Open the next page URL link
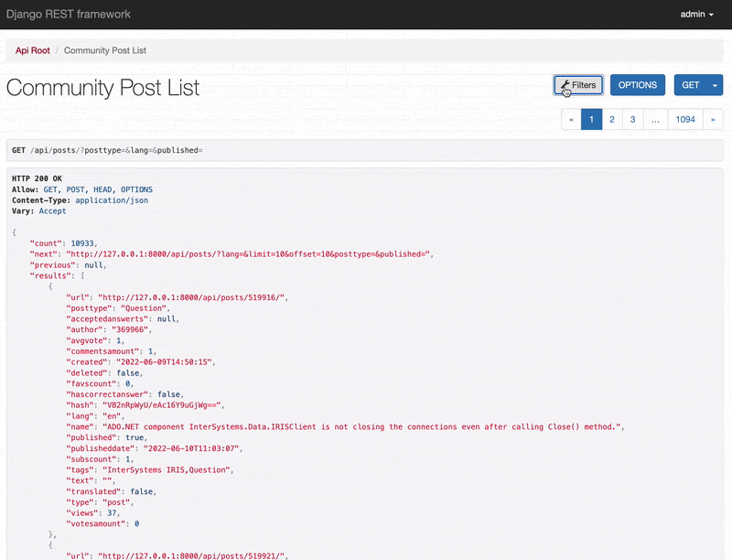Screen dimensions: 732x560 [x=248, y=253]
